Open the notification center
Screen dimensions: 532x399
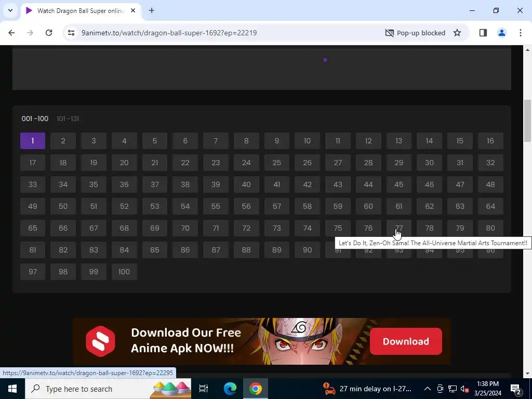point(516,389)
